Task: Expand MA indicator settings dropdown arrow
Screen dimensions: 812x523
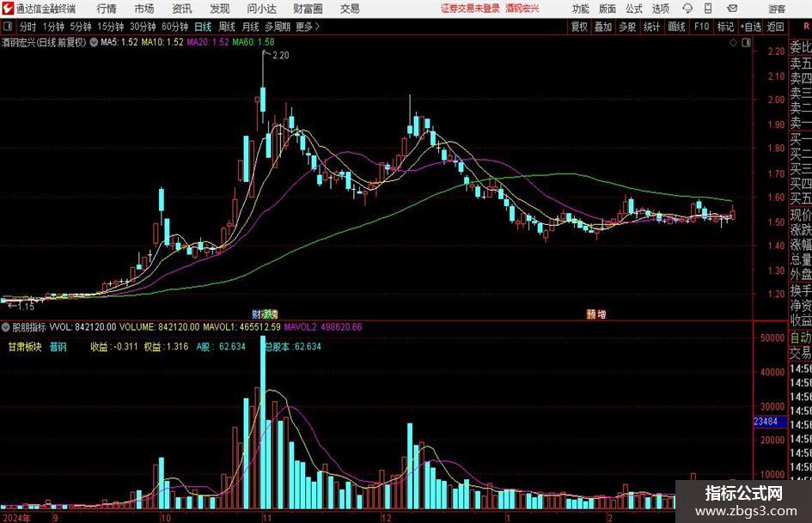Action: [94, 42]
